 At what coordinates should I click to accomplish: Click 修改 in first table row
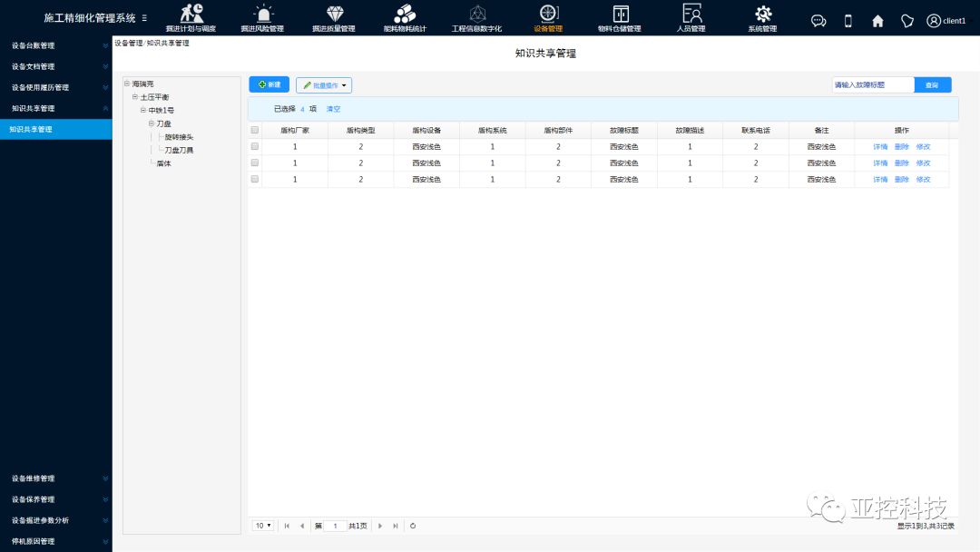coord(923,147)
